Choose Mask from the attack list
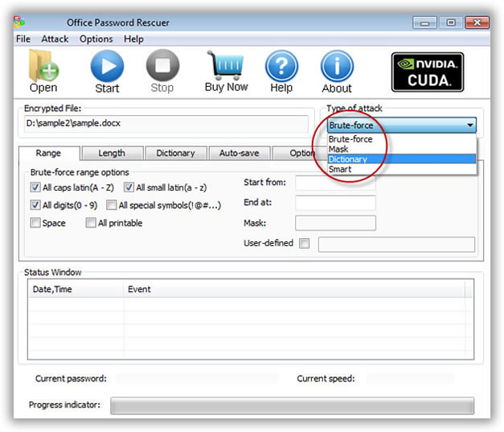504x432 pixels. 401,149
